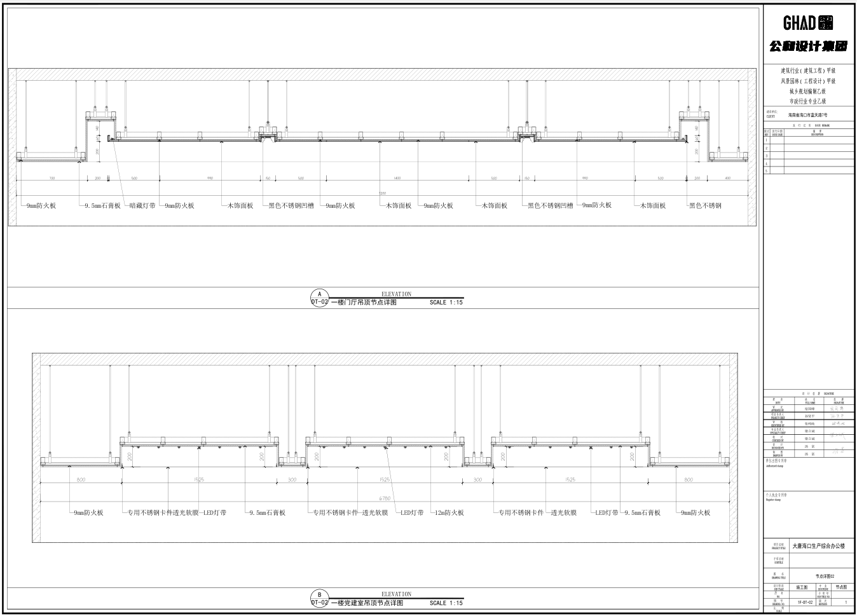Click project title "大唐海口生产综合办公楼"
Screen dimensions: 857x616
click(x=819, y=546)
